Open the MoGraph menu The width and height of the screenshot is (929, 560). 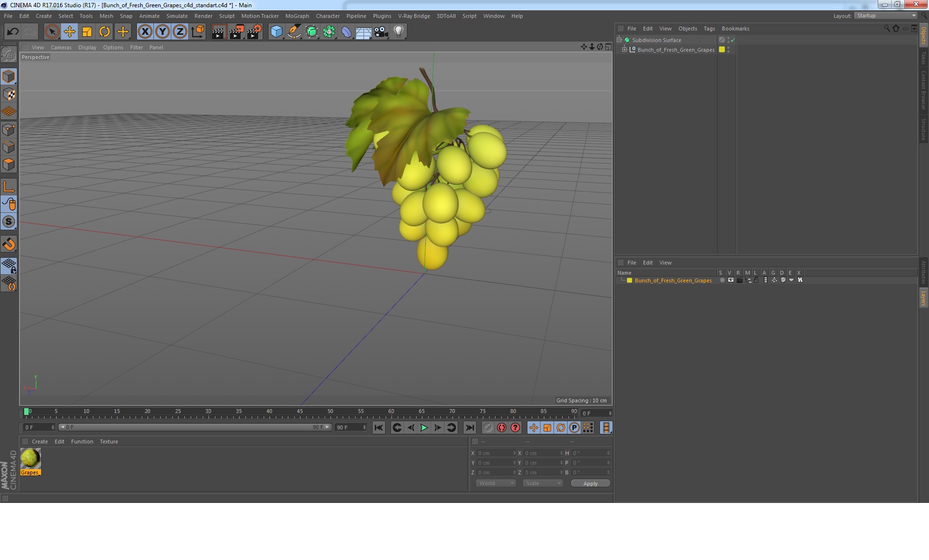297,16
